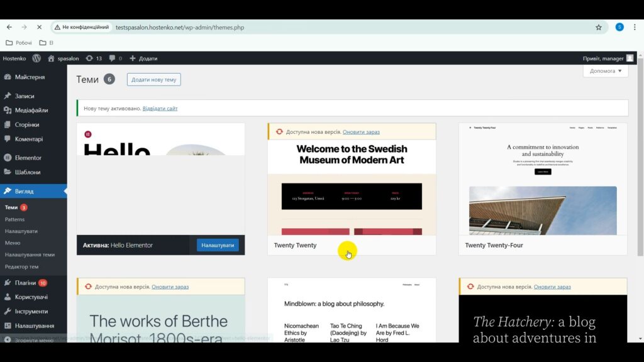
Task: Go back using browser back arrow
Action: pyautogui.click(x=9, y=27)
